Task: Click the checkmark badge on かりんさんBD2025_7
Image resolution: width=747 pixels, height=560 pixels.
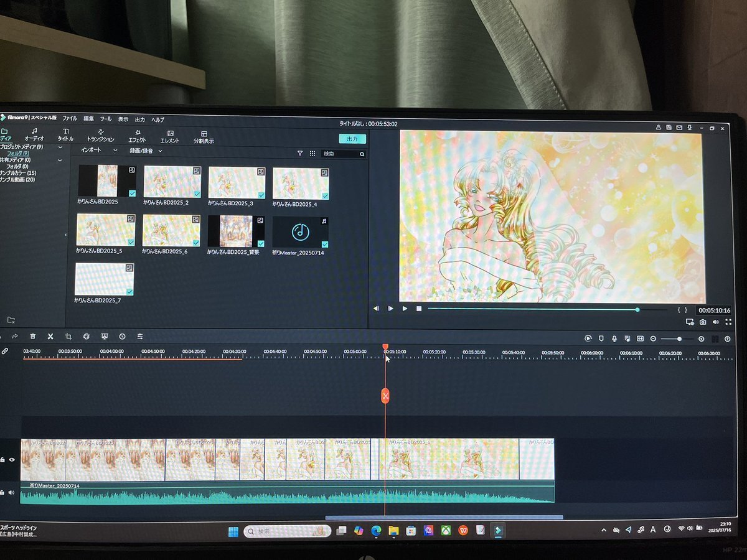Action: point(129,291)
